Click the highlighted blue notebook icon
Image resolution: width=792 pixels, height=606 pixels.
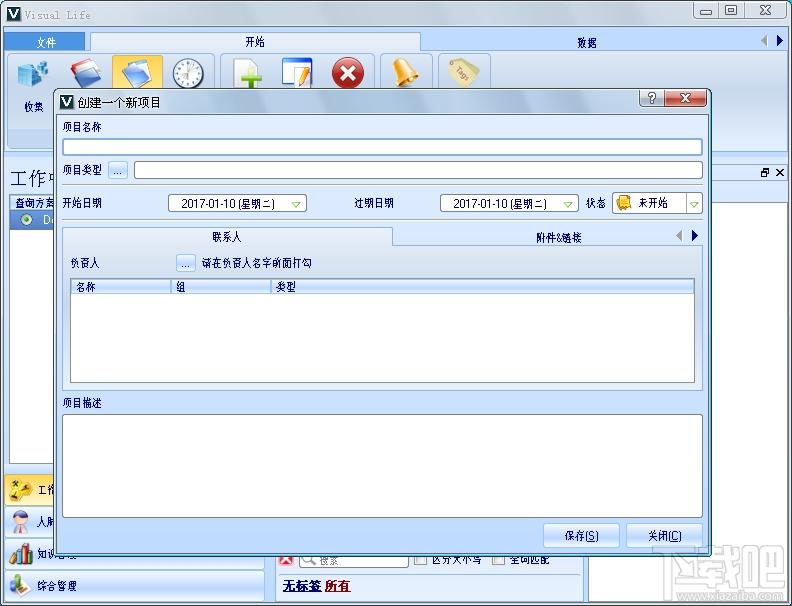pos(137,73)
